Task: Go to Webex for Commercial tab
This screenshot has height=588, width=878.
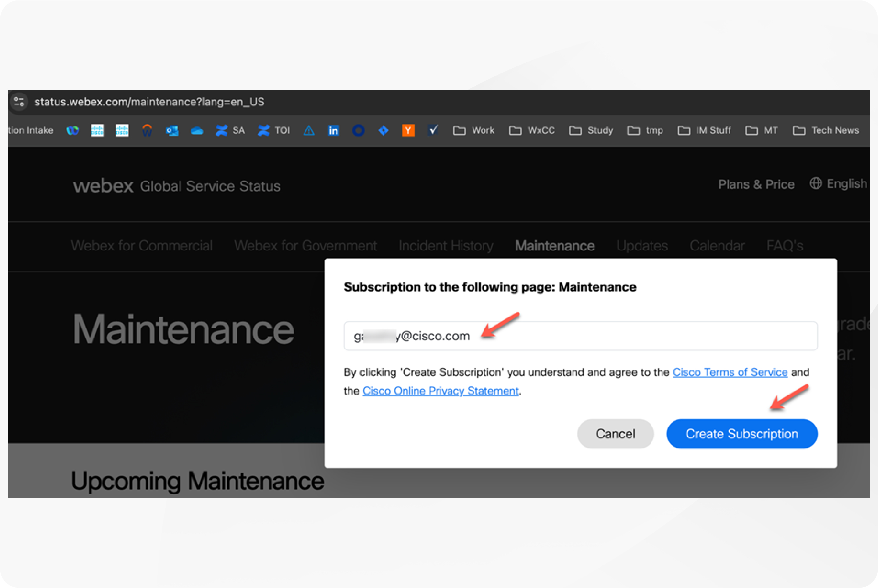Action: (x=142, y=246)
